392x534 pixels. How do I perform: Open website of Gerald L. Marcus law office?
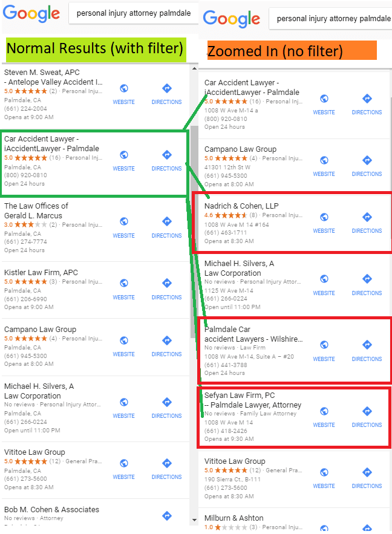[x=123, y=227]
